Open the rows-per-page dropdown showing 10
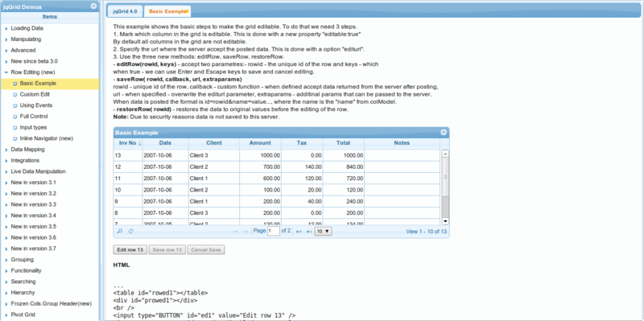The height and width of the screenshot is (321, 644). tap(324, 232)
